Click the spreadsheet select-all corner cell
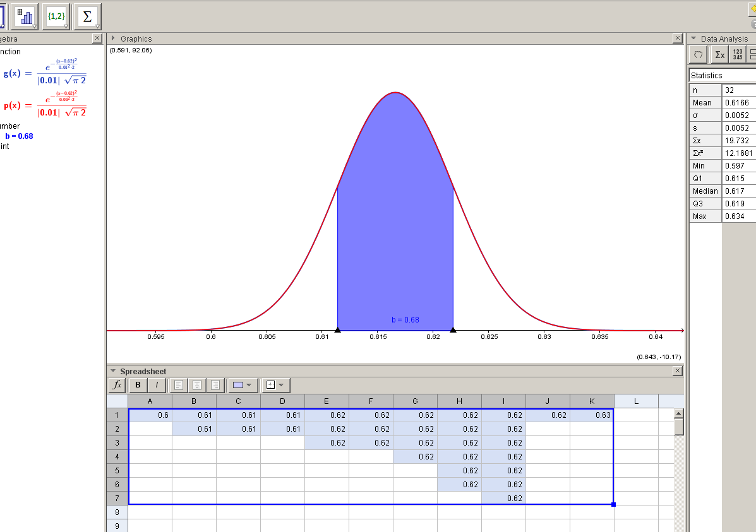The width and height of the screenshot is (756, 532). [x=117, y=401]
